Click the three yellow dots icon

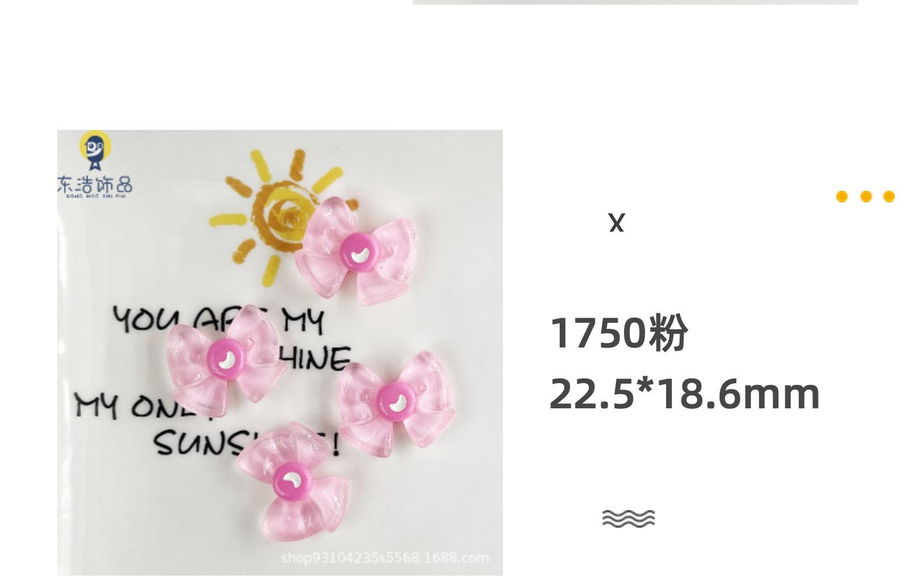(866, 197)
